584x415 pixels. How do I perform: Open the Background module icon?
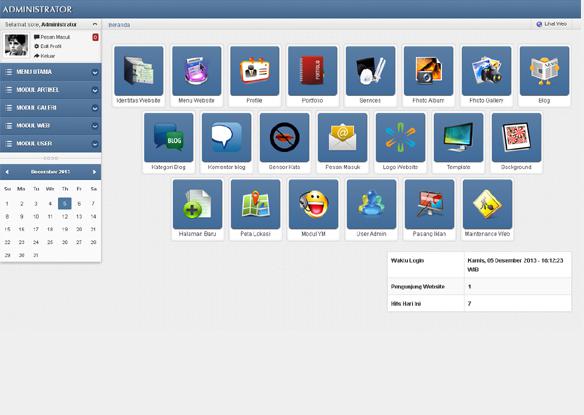coord(516,137)
